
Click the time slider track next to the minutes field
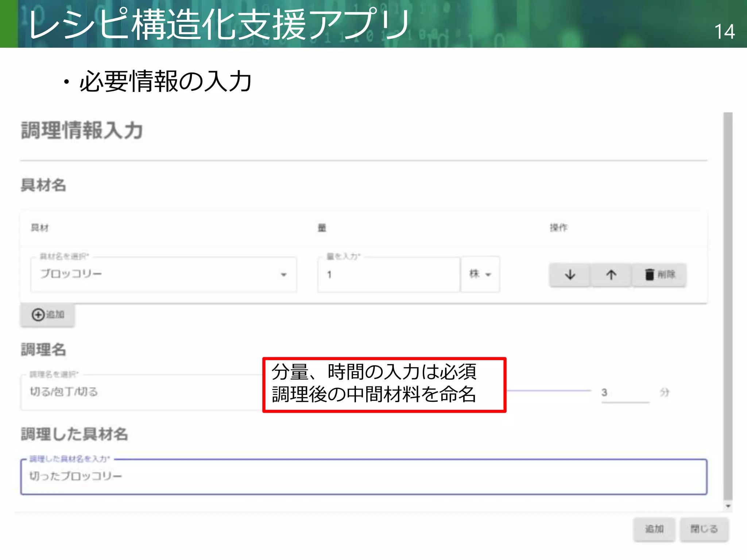click(549, 390)
